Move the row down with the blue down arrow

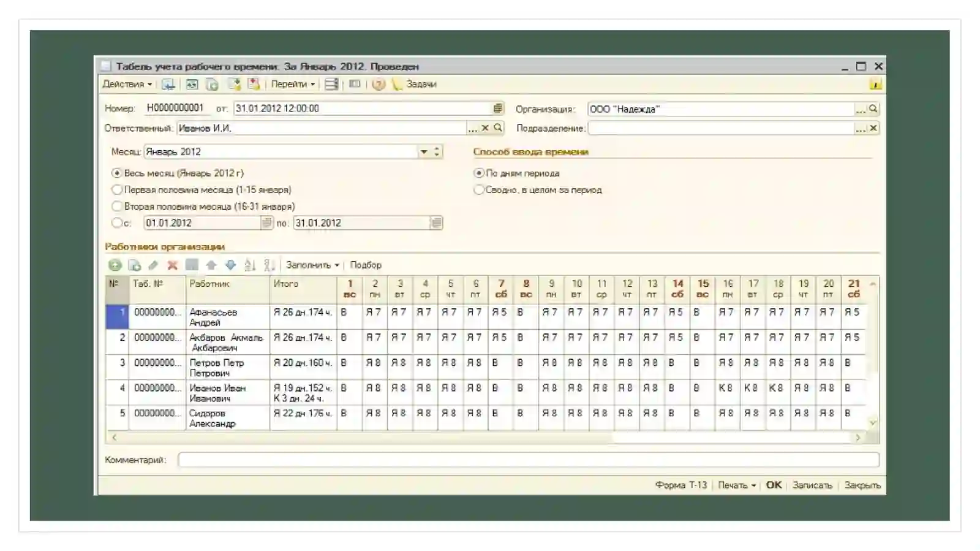[x=230, y=265]
